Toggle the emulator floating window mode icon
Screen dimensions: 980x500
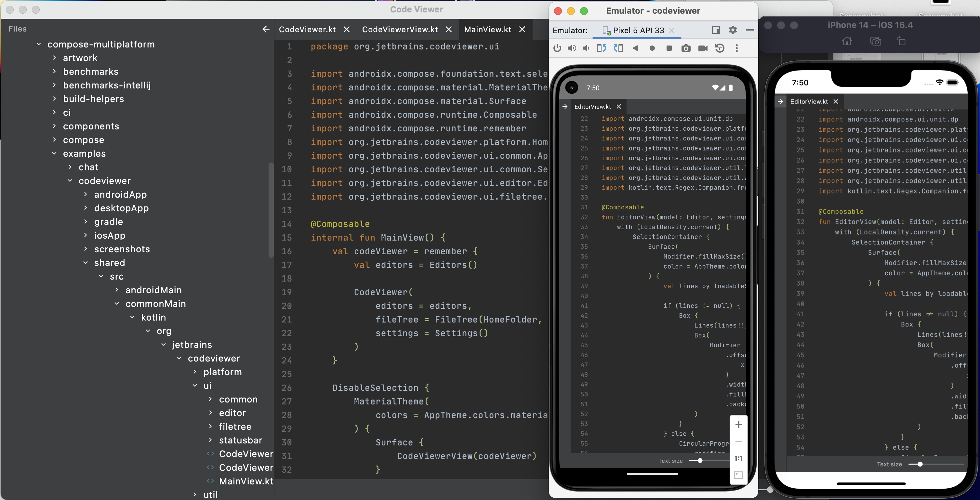(716, 30)
